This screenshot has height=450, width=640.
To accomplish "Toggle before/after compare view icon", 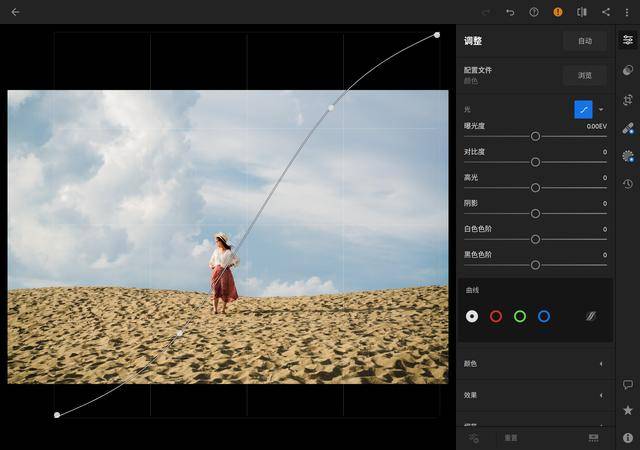I will pyautogui.click(x=582, y=12).
